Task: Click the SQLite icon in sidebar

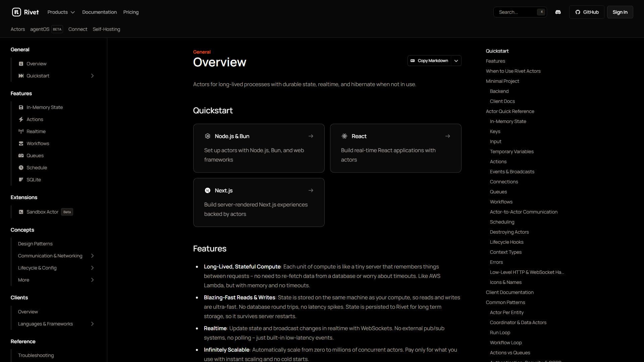Action: click(21, 180)
